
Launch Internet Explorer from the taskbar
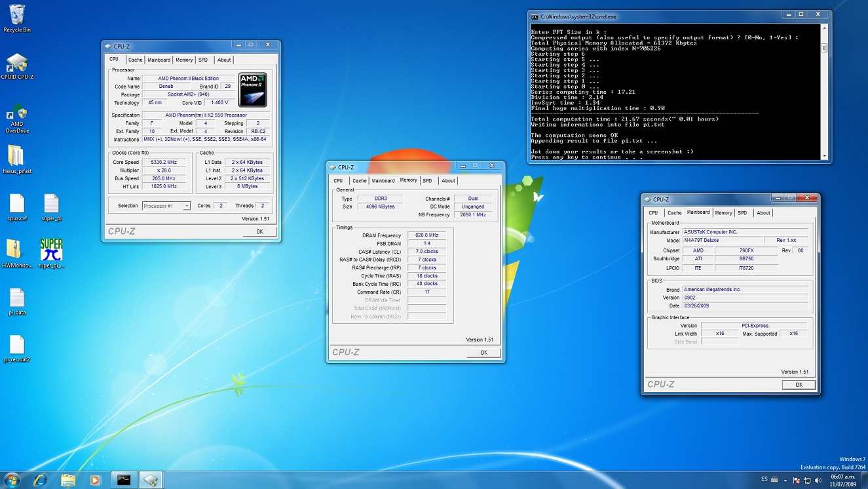(x=41, y=480)
